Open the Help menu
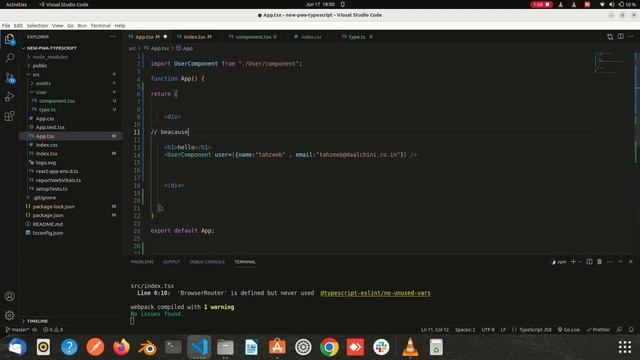The height and width of the screenshot is (360, 640). point(120,25)
